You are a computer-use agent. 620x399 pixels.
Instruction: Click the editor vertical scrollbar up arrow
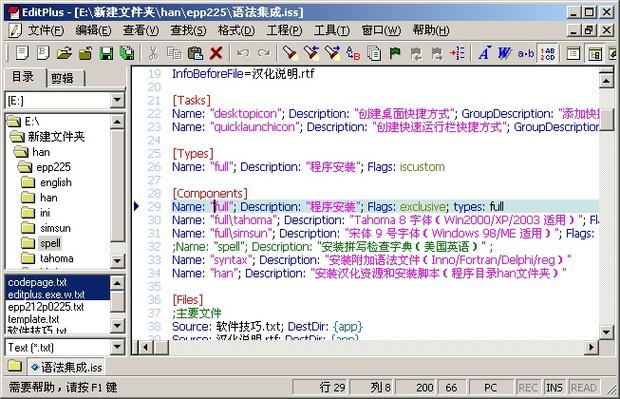[x=606, y=81]
